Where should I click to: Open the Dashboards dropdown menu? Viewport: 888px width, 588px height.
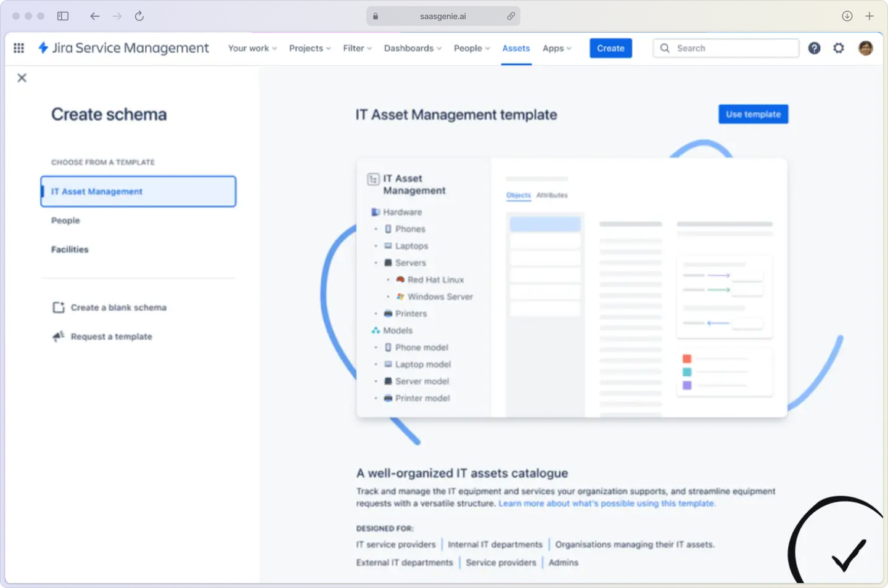(x=413, y=48)
